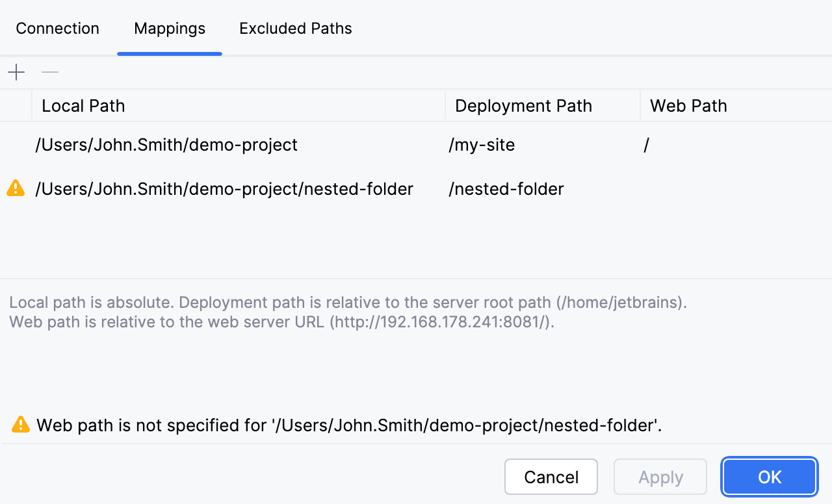Click the /nested-folder deployment path cell

pyautogui.click(x=506, y=189)
